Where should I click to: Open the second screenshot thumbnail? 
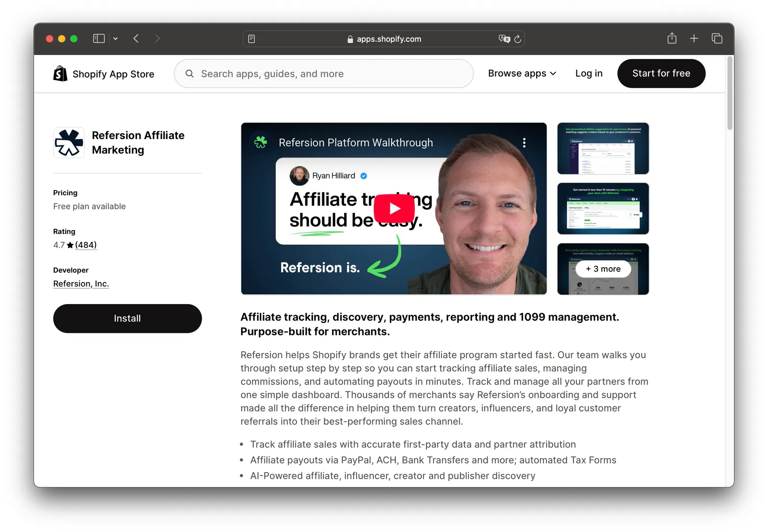603,209
